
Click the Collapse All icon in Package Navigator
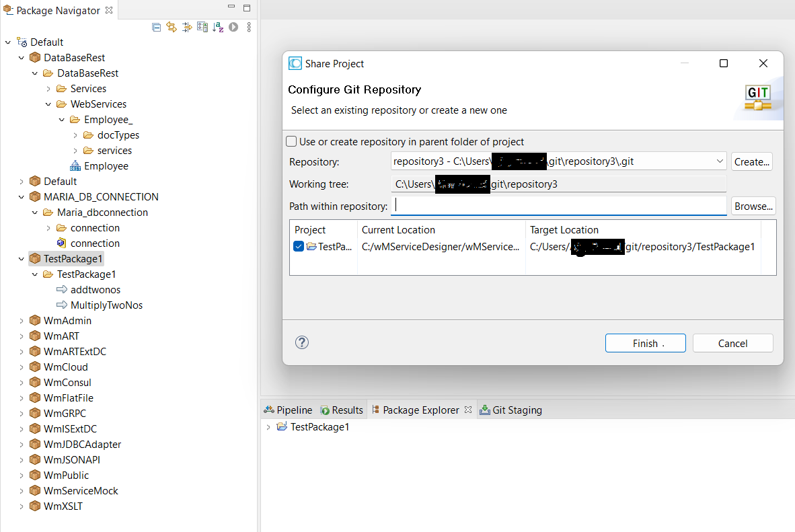[156, 27]
